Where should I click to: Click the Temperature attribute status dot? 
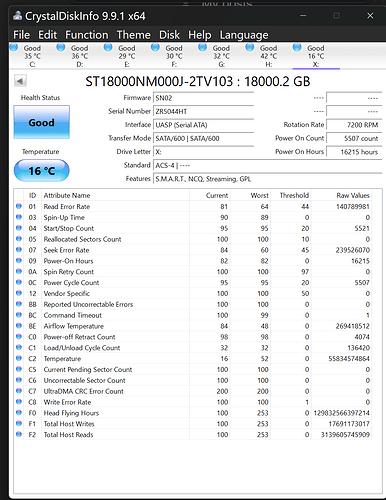click(19, 359)
